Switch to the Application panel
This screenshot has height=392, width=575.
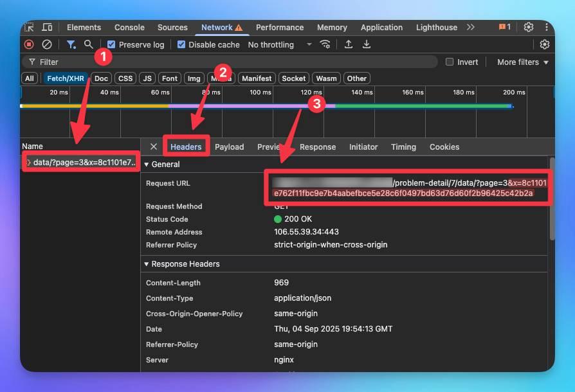tap(382, 28)
